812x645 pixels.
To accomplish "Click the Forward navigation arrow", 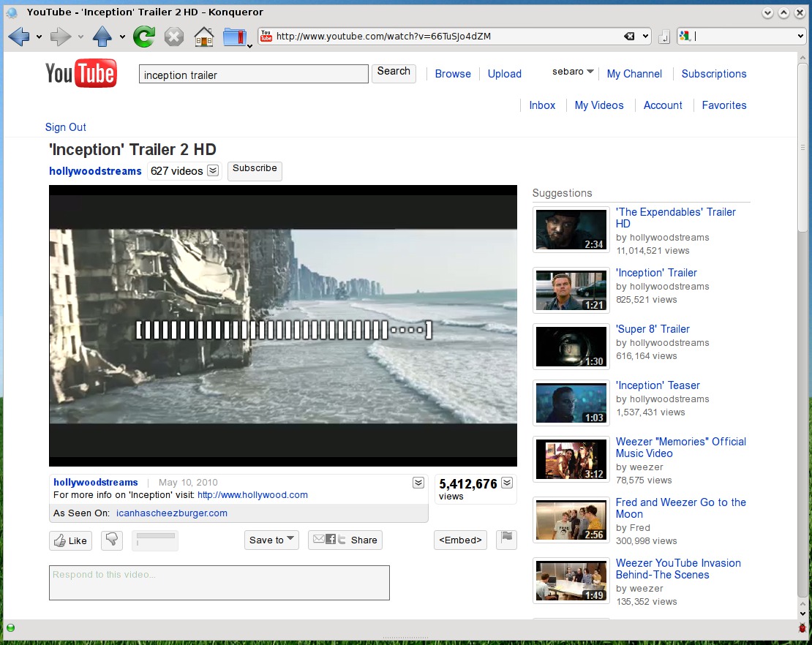I will pos(60,37).
